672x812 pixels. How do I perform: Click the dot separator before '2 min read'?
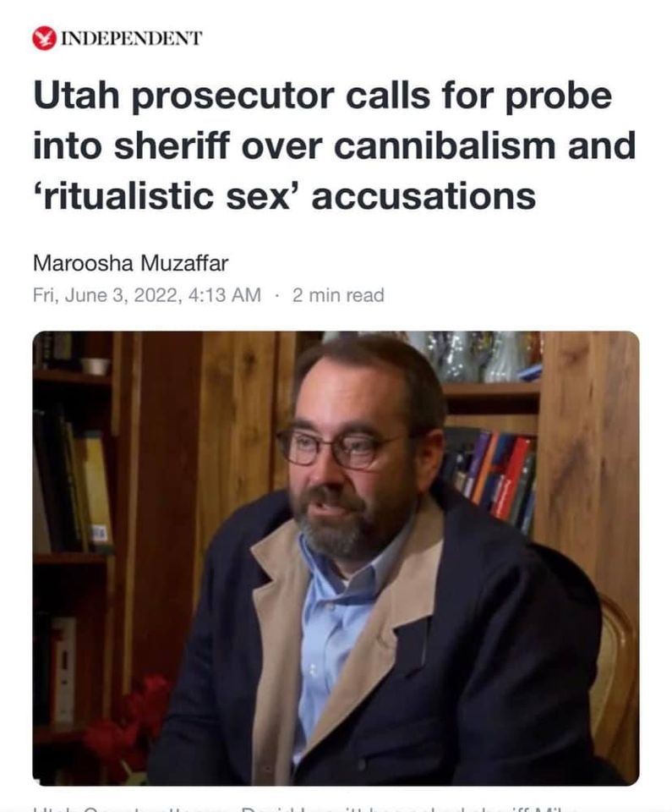tap(277, 296)
